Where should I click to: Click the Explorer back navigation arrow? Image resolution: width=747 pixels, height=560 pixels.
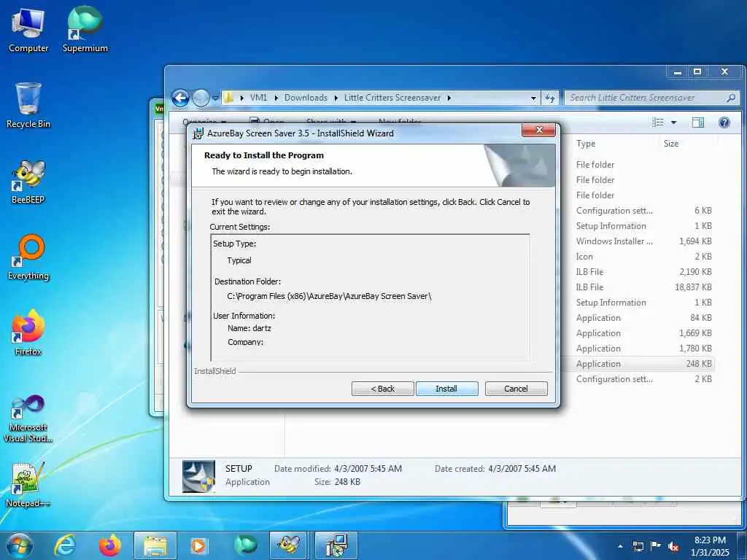180,98
